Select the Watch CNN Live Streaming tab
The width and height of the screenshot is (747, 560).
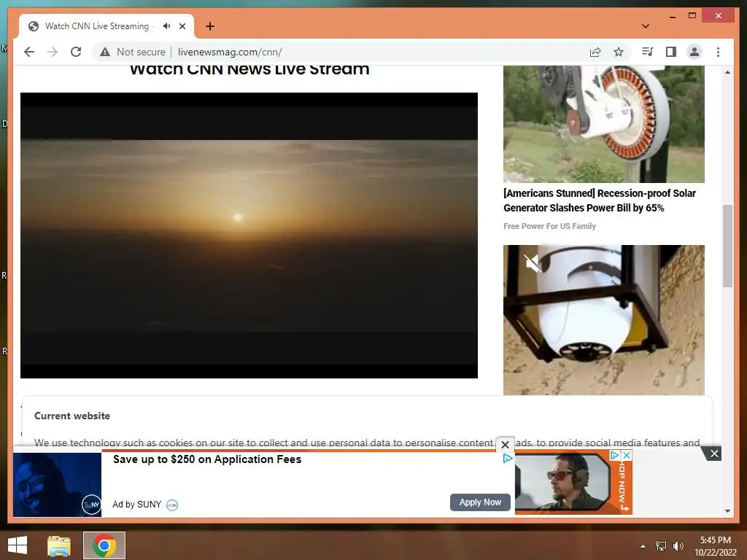(x=97, y=26)
